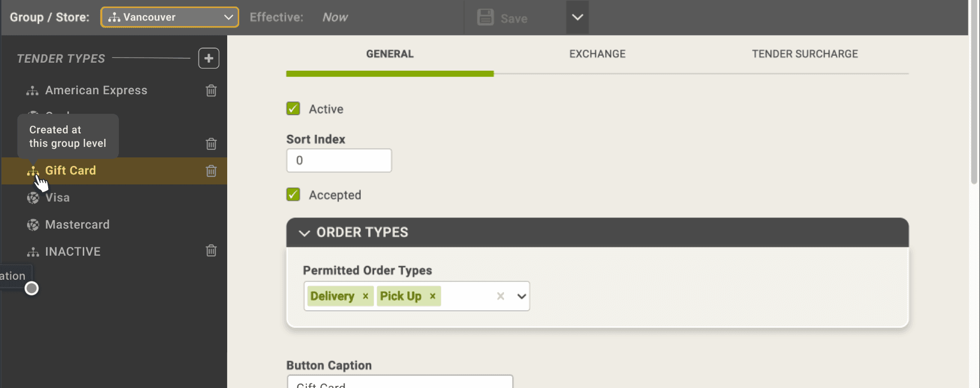Click the Button Caption input field
This screenshot has width=980, height=388.
pyautogui.click(x=400, y=381)
